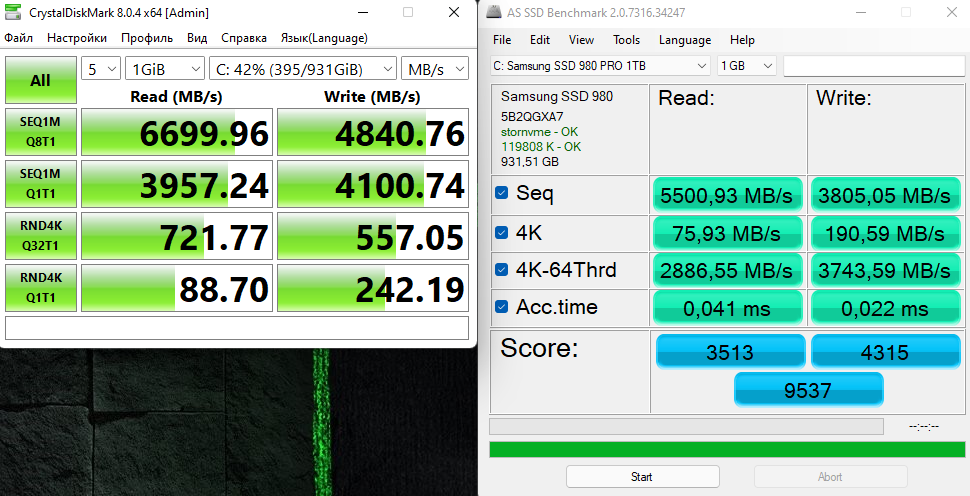Open the Help menu in AS SSD Benchmark
This screenshot has height=496, width=970.
click(742, 40)
